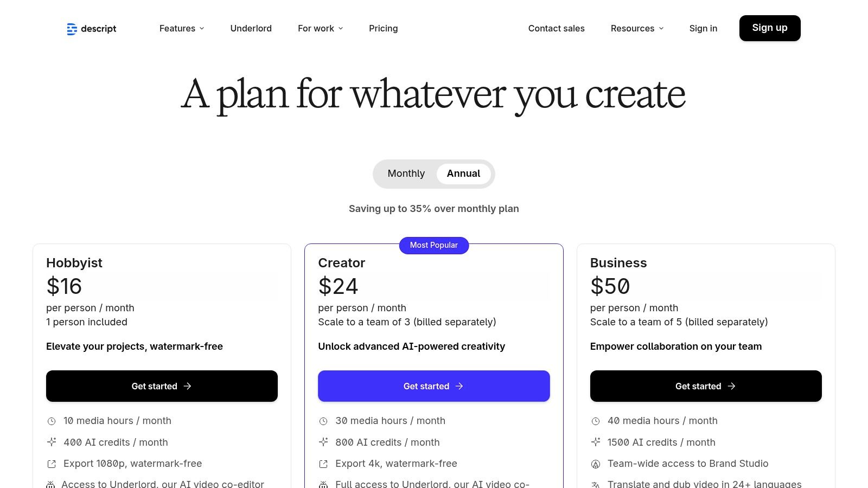Click sparkle icon beside 800 AI credits
The width and height of the screenshot is (868, 488).
(x=323, y=442)
